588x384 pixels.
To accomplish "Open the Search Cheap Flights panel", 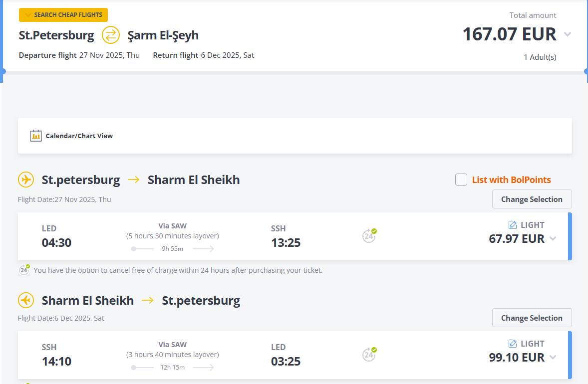I will (x=63, y=15).
